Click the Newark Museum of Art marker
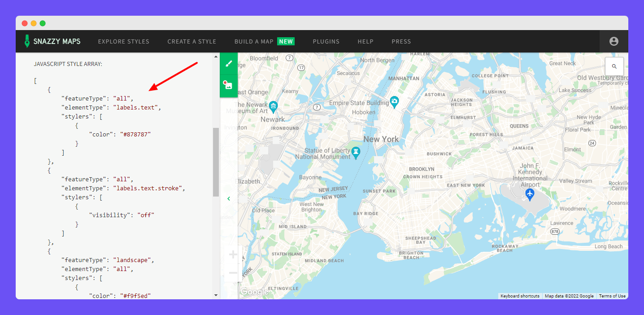Image resolution: width=644 pixels, height=315 pixels. click(x=273, y=106)
